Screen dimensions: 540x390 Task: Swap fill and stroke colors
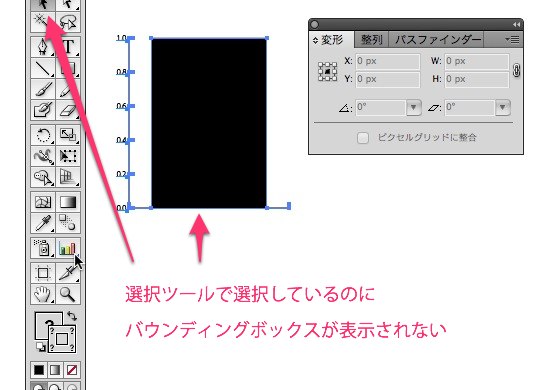(72, 316)
